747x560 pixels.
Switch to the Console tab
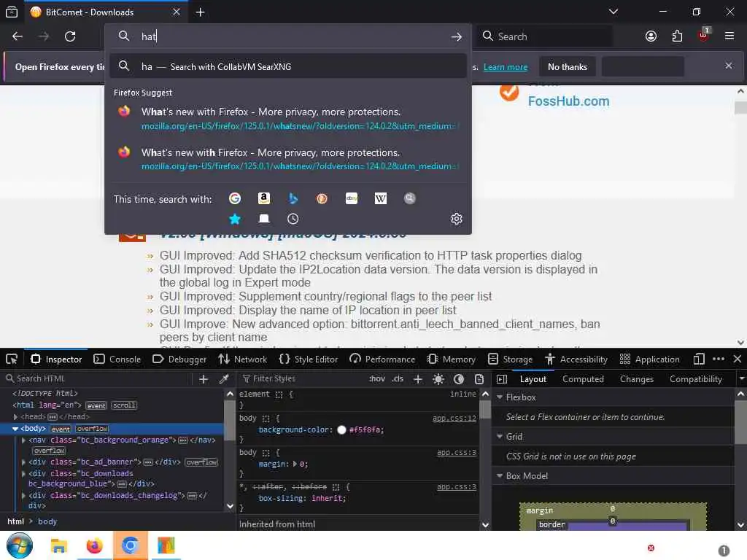pyautogui.click(x=117, y=359)
